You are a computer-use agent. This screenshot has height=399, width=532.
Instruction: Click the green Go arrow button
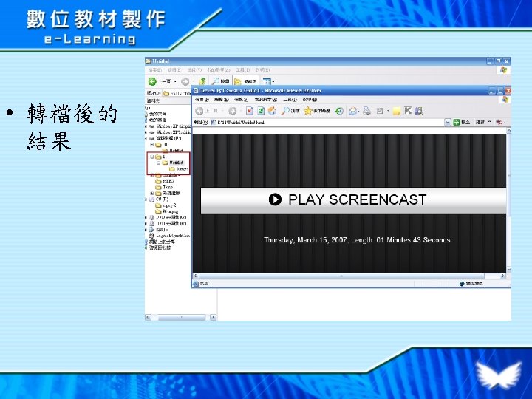457,122
